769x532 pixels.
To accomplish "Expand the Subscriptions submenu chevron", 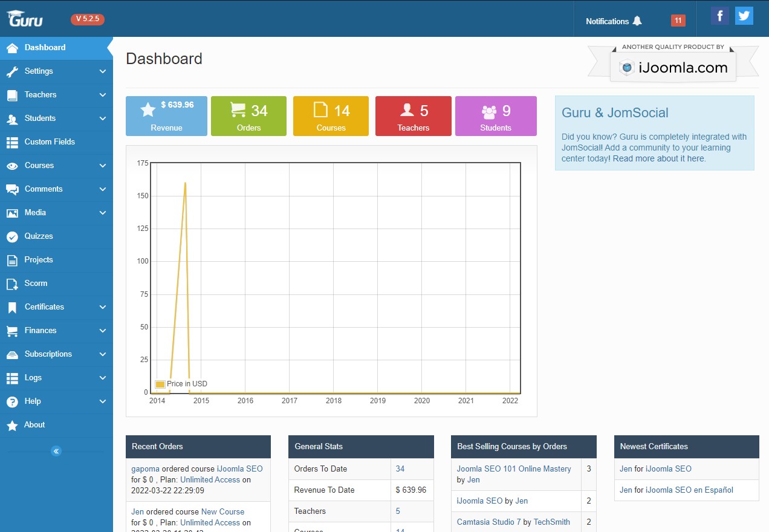I will [x=103, y=354].
